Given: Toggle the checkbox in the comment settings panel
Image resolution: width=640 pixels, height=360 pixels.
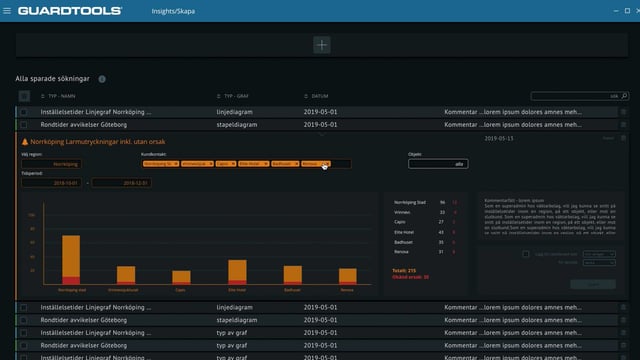Looking at the screenshot, I should (x=526, y=254).
